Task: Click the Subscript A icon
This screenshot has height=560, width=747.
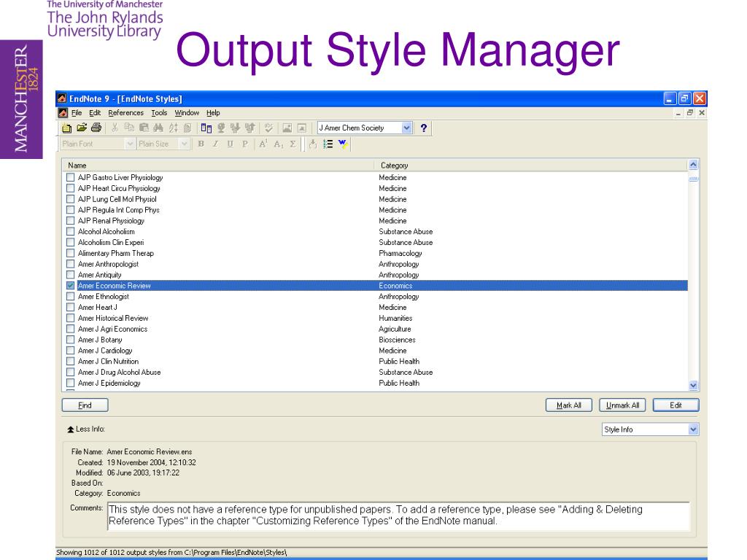Action: pos(278,144)
